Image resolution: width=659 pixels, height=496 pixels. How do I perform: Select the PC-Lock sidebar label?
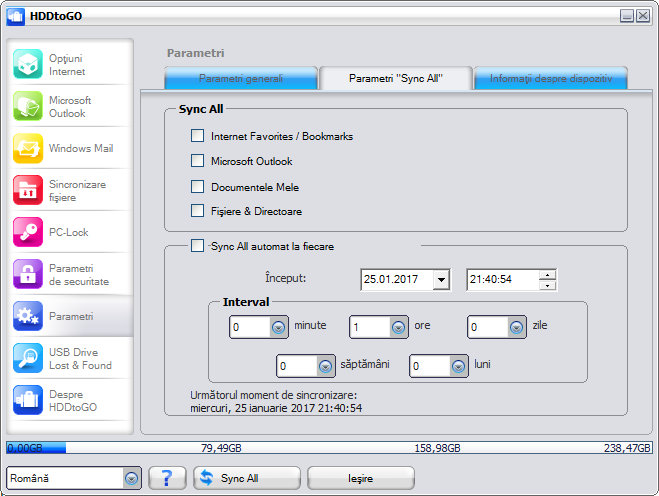(69, 232)
